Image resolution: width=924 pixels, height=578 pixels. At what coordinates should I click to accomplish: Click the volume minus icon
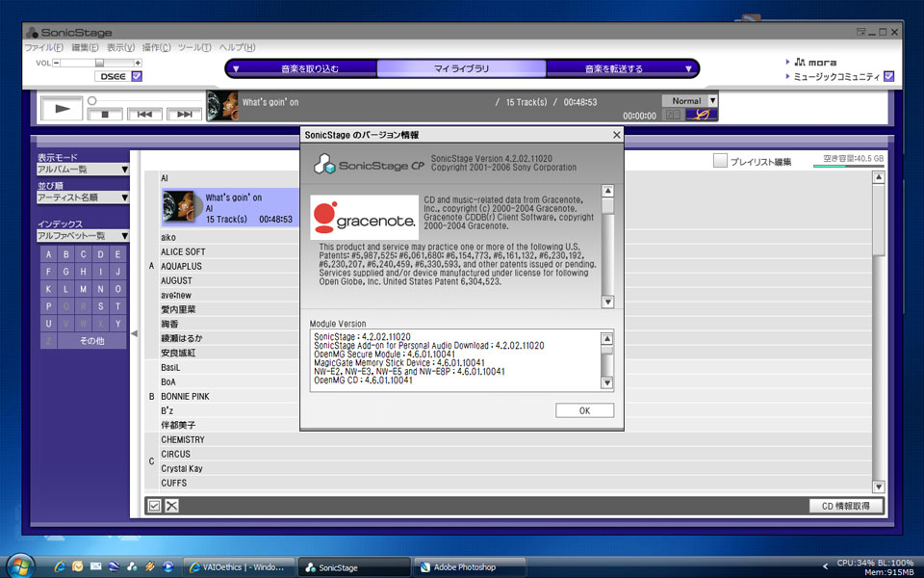click(x=56, y=63)
